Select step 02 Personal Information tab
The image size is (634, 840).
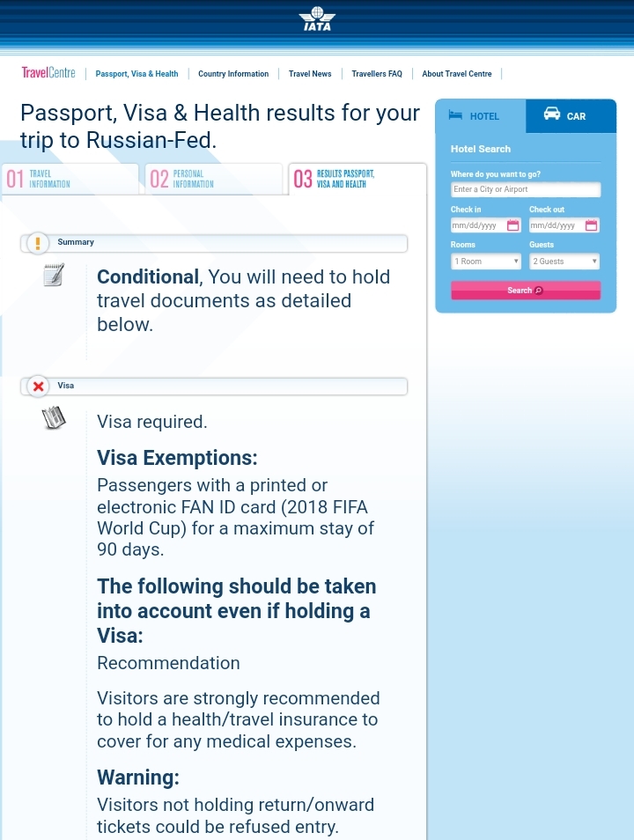213,179
